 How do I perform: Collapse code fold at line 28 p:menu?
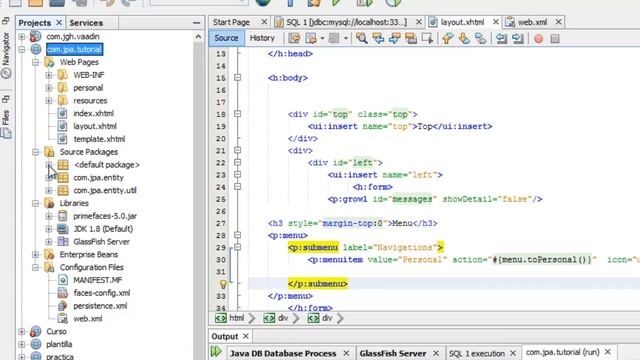point(238,235)
